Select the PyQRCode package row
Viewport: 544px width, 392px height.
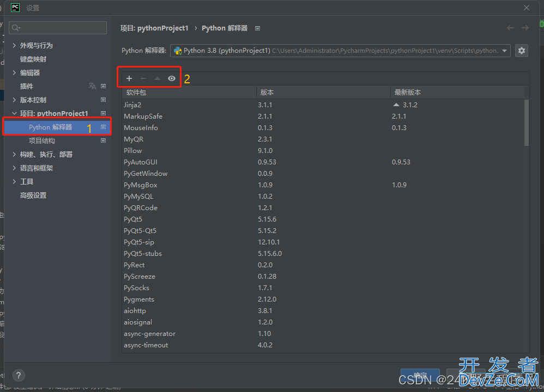coord(323,207)
